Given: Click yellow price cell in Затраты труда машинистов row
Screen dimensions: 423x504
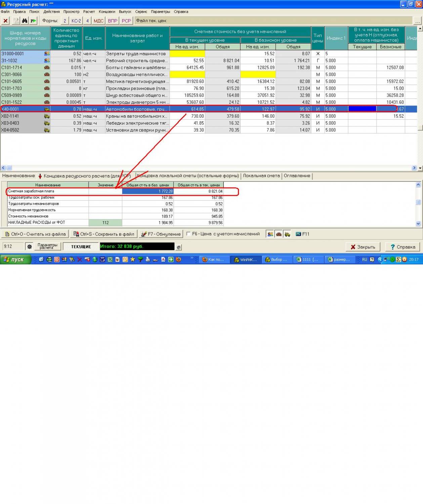Looking at the screenshot, I should [187, 53].
